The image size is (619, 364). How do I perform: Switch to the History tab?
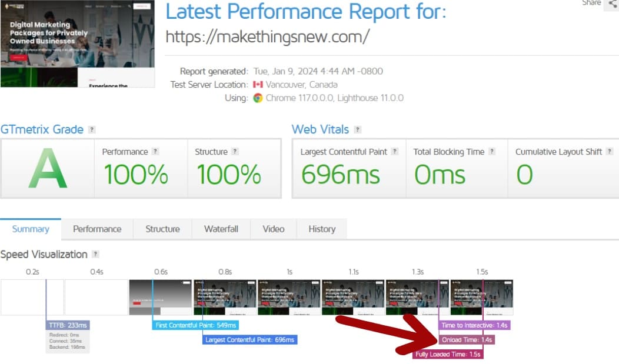pos(321,229)
